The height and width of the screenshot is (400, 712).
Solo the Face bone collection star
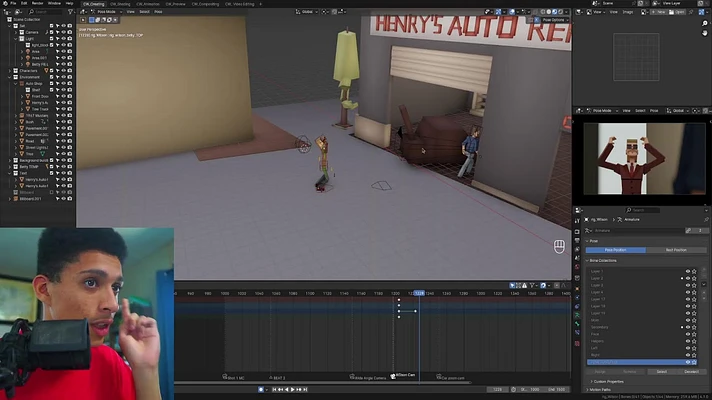[x=694, y=334]
